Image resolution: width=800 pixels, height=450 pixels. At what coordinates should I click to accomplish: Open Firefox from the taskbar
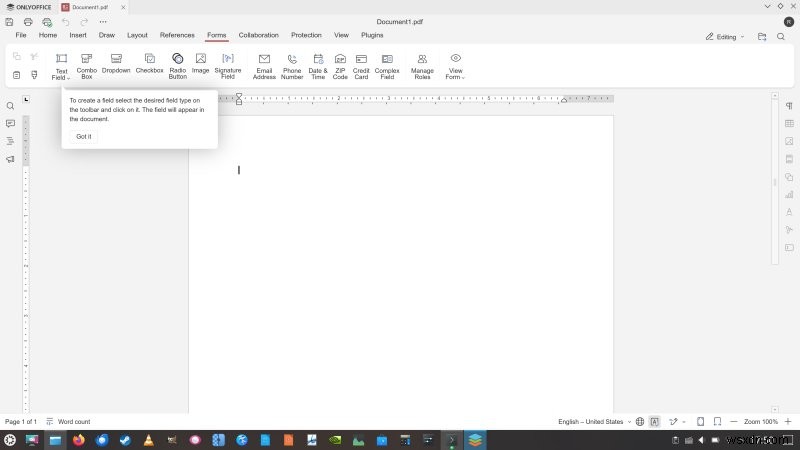(79, 440)
